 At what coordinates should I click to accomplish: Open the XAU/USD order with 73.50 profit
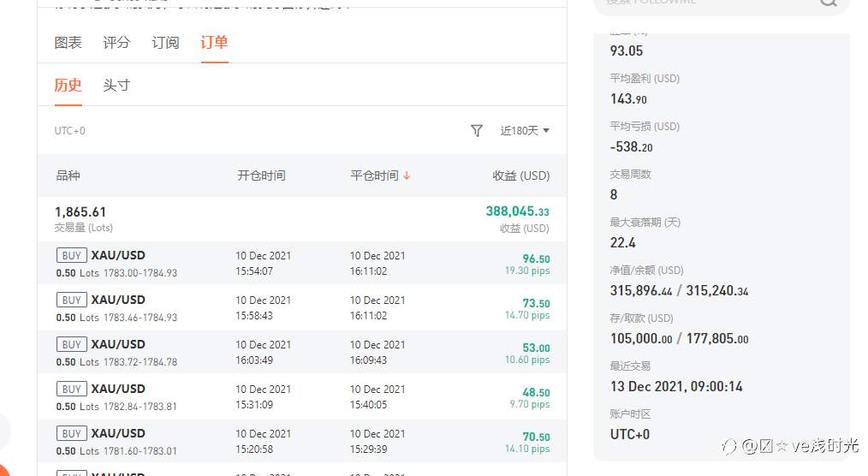pos(118,300)
